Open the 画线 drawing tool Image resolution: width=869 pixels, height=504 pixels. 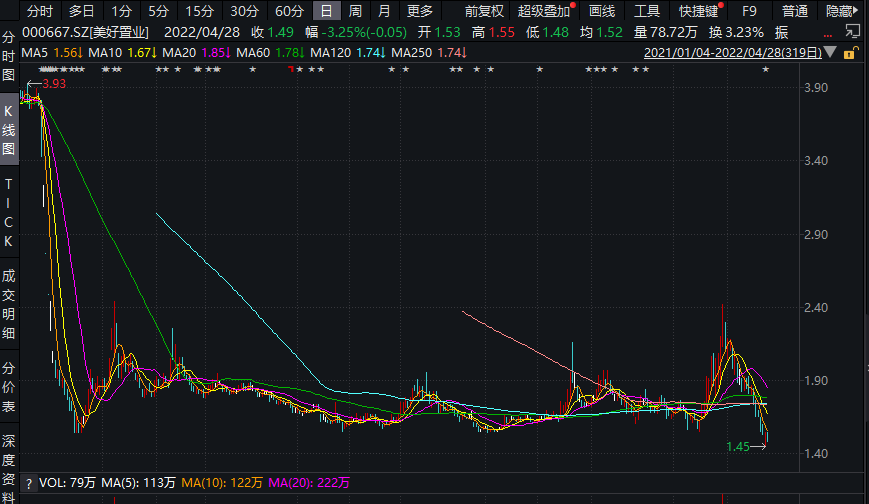tap(601, 11)
